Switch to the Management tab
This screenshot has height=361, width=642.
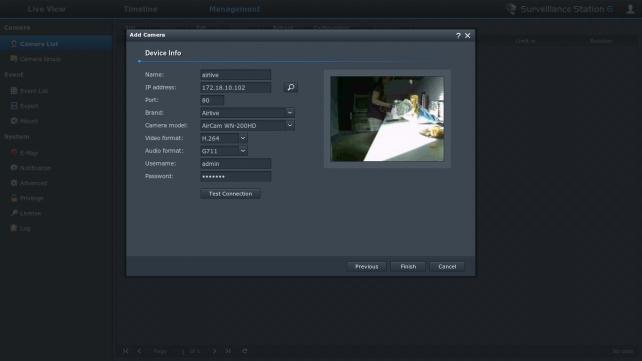click(x=235, y=9)
